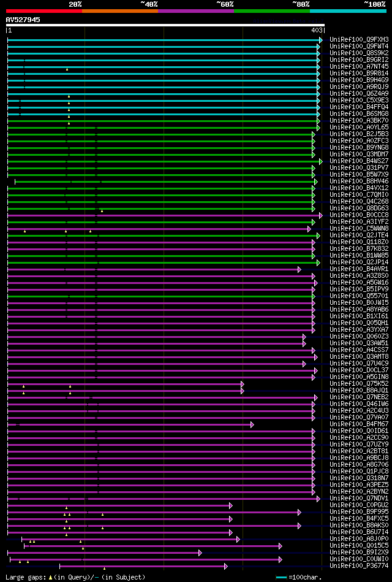Click the UniRef100_Q05QH1 label
392x582 pixels.
tap(359, 323)
